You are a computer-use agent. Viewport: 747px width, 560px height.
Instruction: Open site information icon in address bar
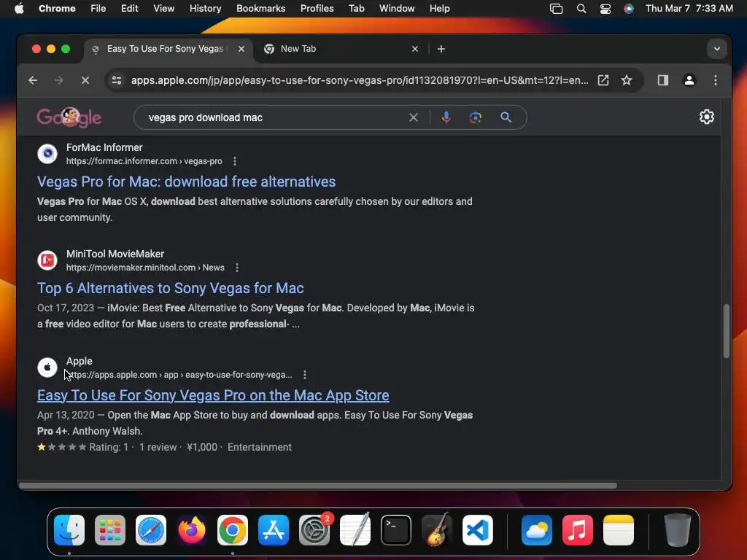pyautogui.click(x=117, y=80)
